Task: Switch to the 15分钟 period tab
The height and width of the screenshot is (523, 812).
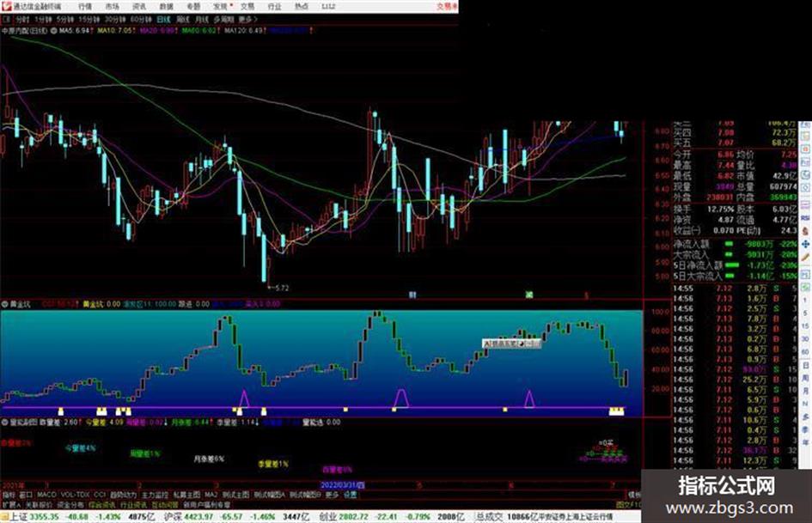Action: [89, 19]
